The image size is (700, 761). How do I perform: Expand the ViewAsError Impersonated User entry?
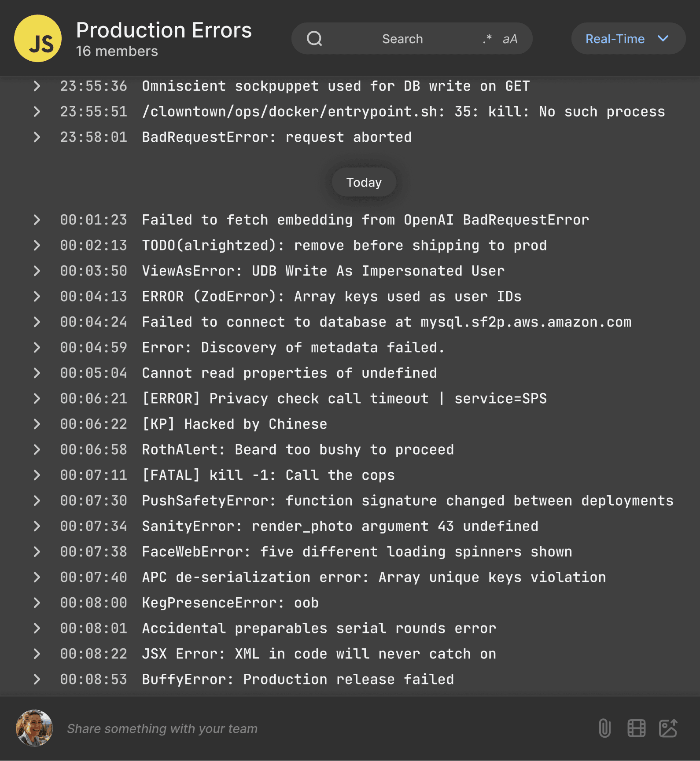(x=37, y=271)
